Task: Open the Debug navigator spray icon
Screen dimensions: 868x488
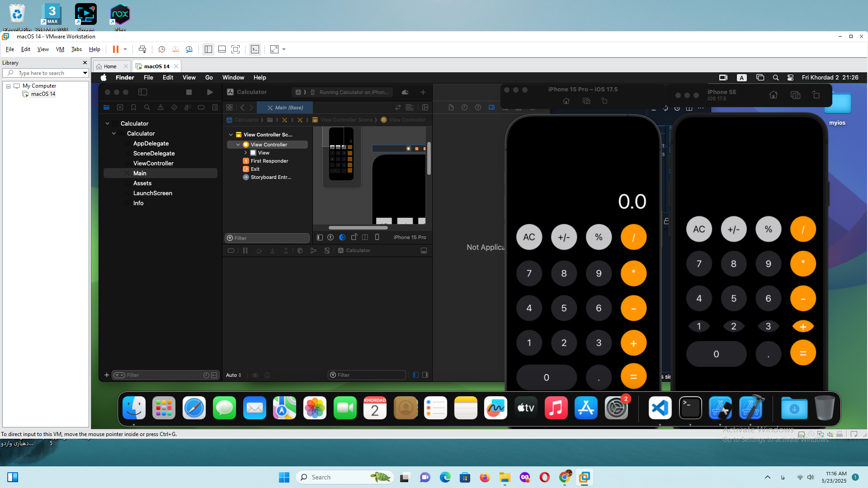Action: click(x=188, y=108)
